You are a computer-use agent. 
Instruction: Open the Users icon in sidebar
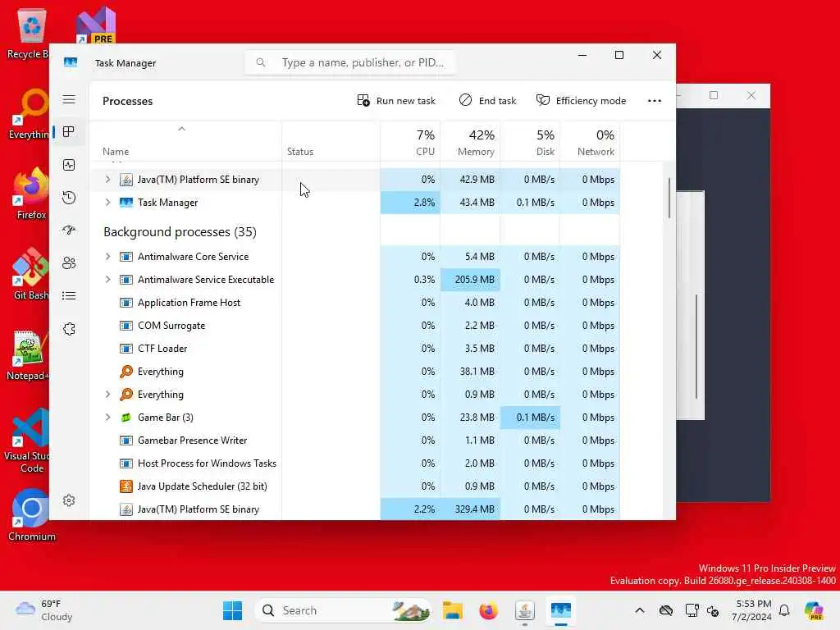point(69,263)
